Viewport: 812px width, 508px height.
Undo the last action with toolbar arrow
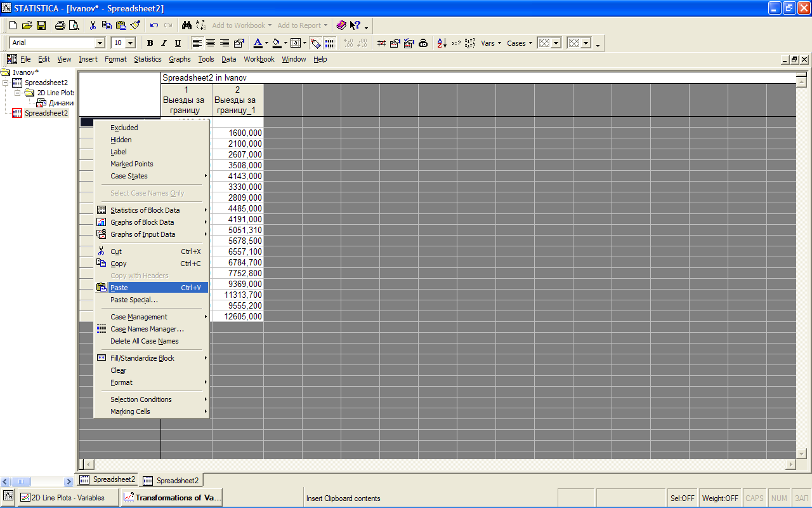pos(154,25)
